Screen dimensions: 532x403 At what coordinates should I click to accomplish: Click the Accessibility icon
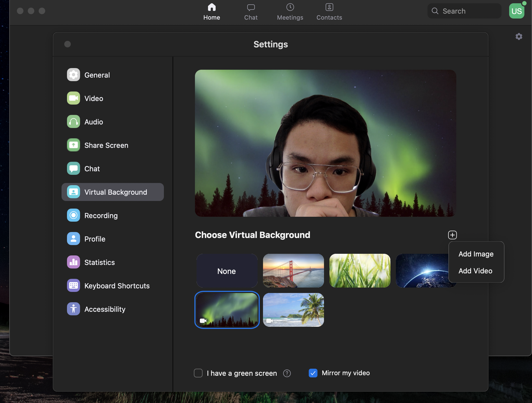[74, 309]
